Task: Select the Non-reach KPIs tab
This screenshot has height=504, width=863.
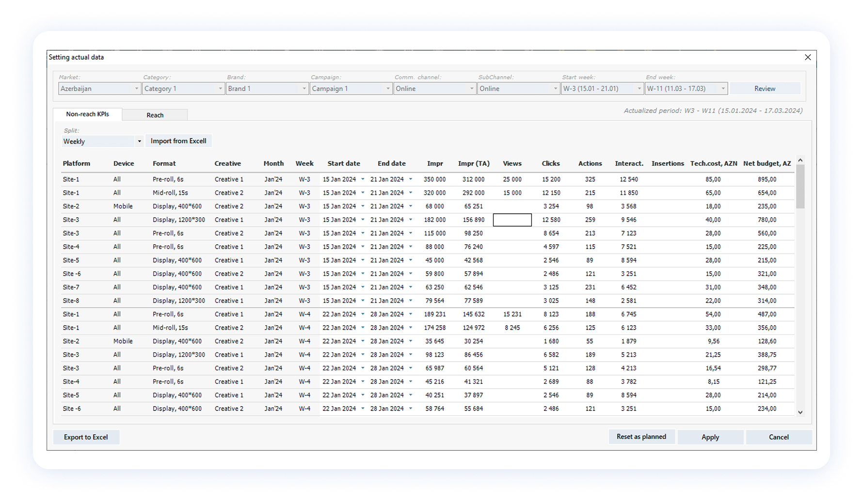Action: click(x=87, y=114)
